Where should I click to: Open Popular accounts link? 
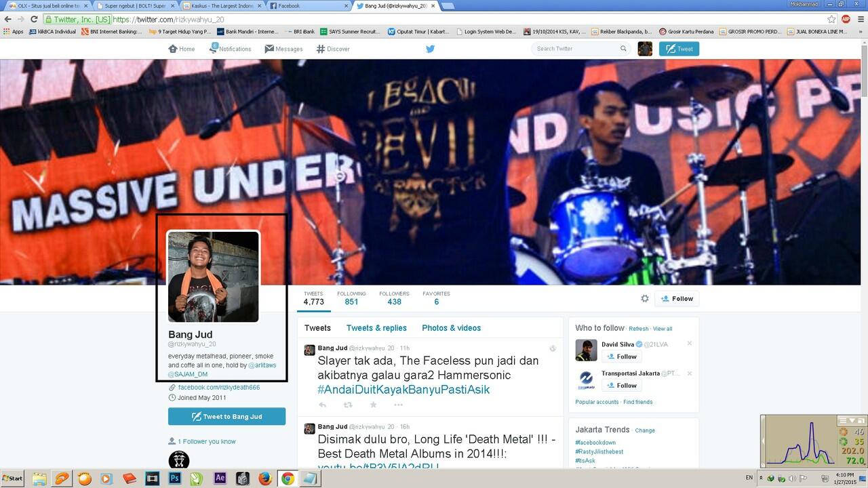[597, 402]
